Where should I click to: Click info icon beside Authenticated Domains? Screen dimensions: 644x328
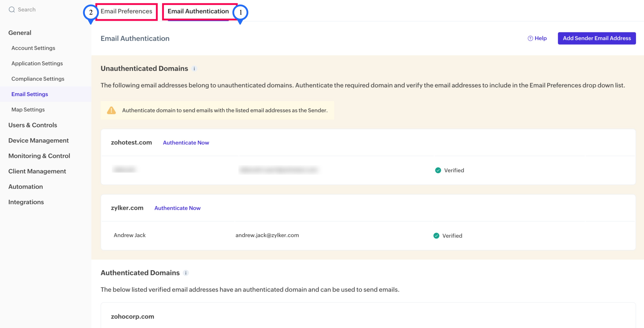point(186,273)
